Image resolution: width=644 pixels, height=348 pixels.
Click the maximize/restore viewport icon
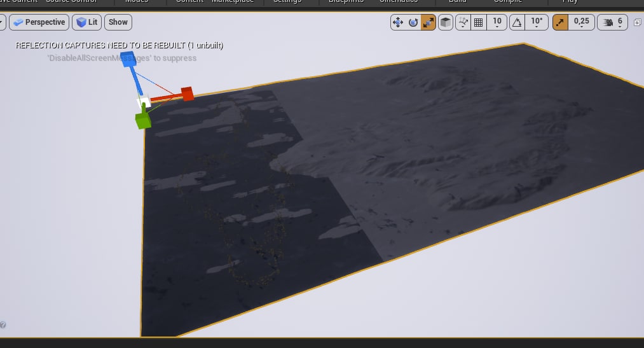pyautogui.click(x=638, y=22)
